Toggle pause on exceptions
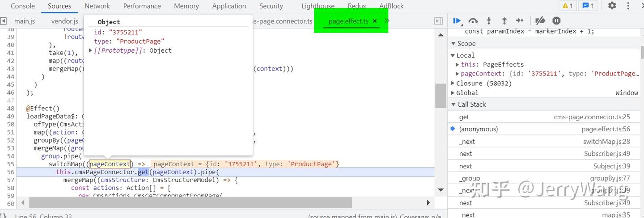Viewport: 644px width, 218px height. tap(556, 21)
